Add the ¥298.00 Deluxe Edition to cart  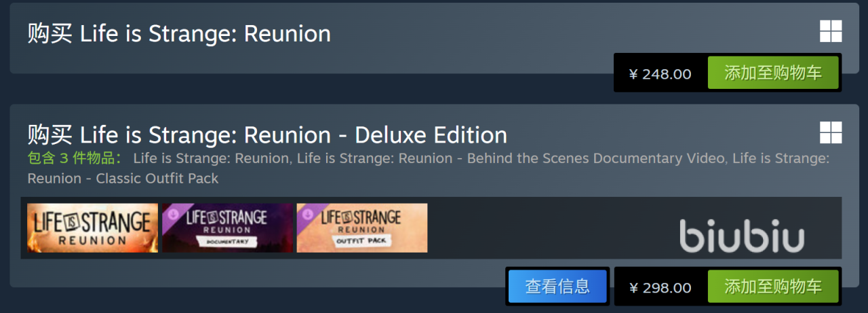(773, 287)
